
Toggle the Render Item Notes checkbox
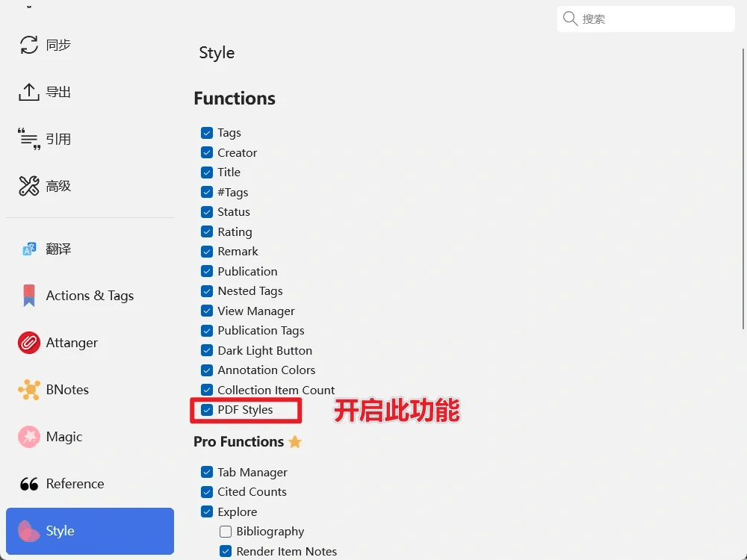[226, 552]
